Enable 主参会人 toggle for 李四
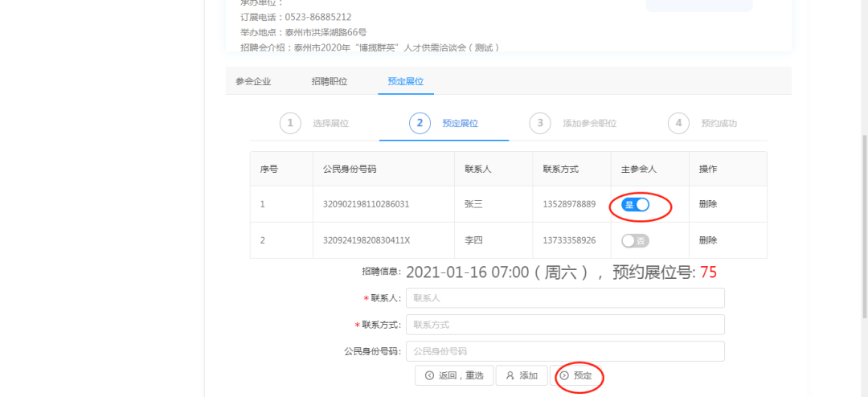The image size is (868, 397). point(635,240)
